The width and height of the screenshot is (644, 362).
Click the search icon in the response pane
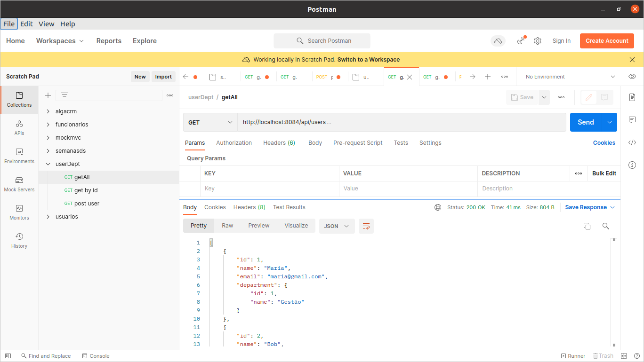(606, 226)
